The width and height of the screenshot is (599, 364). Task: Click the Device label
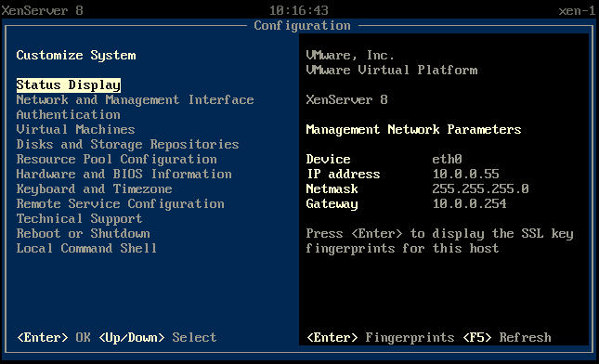[x=328, y=160]
